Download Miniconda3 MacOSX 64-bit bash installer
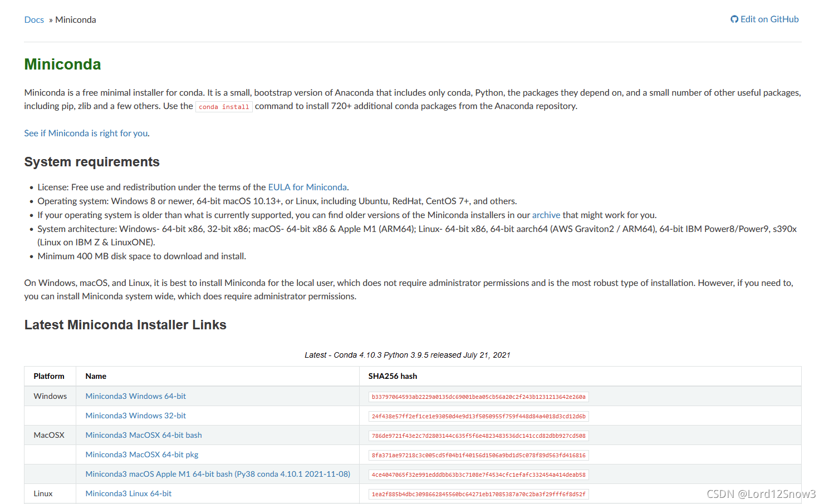824x504 pixels. 144,435
